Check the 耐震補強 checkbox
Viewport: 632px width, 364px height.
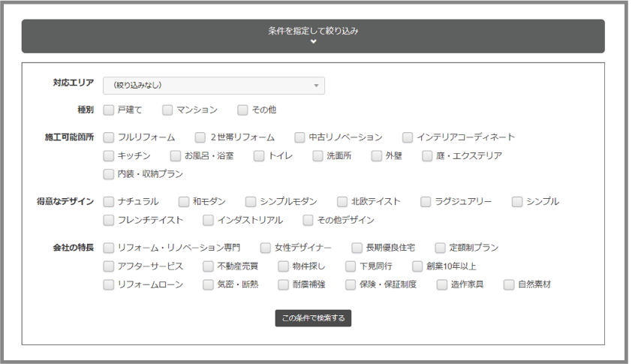coord(284,285)
